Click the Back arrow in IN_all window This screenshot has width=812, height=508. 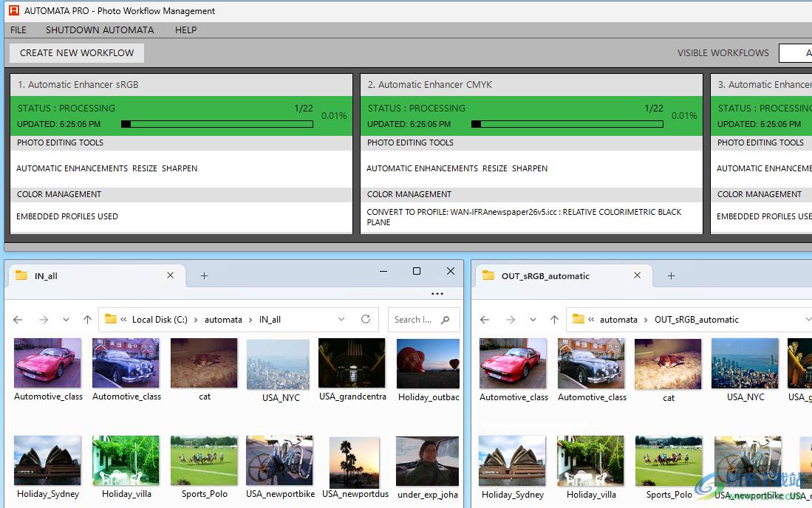(18, 320)
